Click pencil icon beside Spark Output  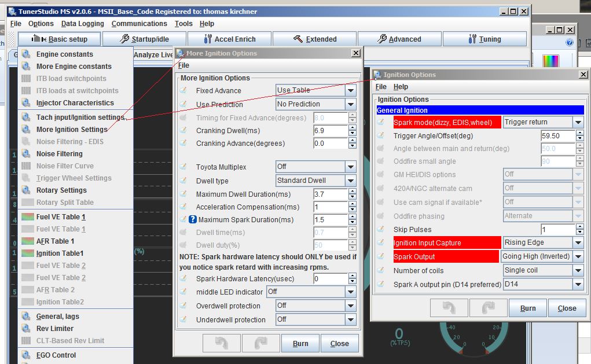tap(381, 256)
